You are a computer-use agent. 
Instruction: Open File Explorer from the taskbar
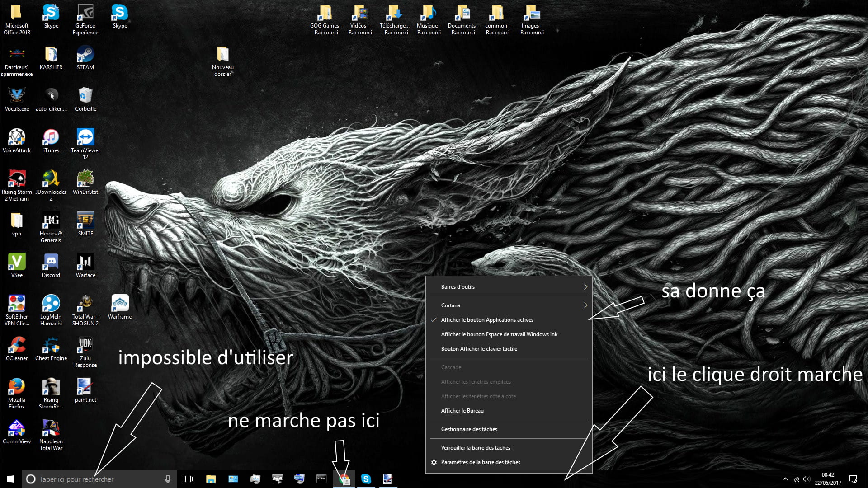point(211,479)
